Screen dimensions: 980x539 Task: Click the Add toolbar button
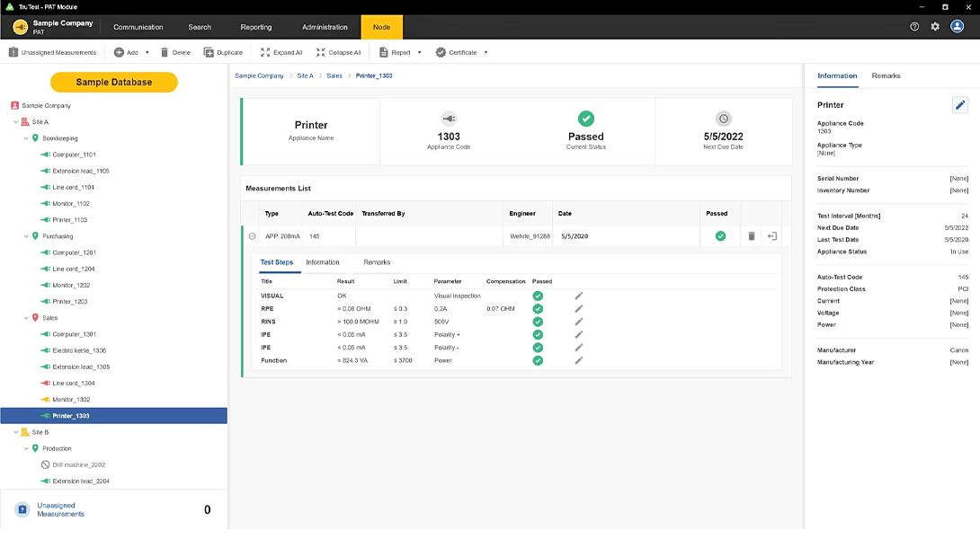[x=126, y=52]
